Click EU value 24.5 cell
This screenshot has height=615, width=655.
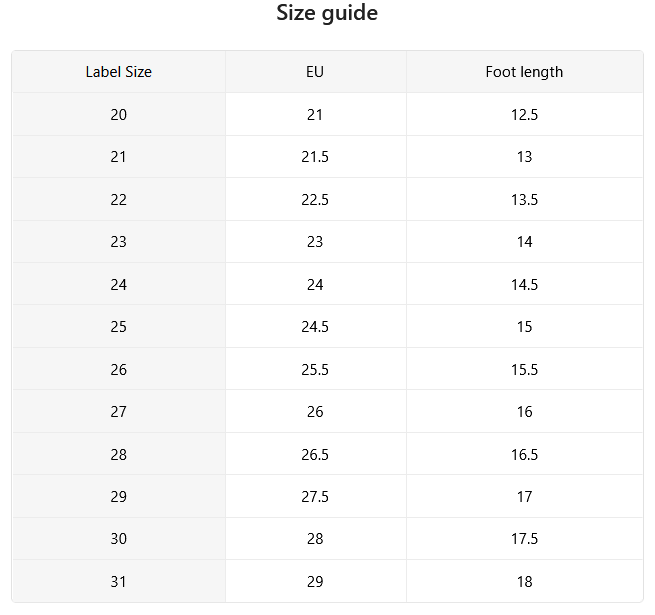316,326
